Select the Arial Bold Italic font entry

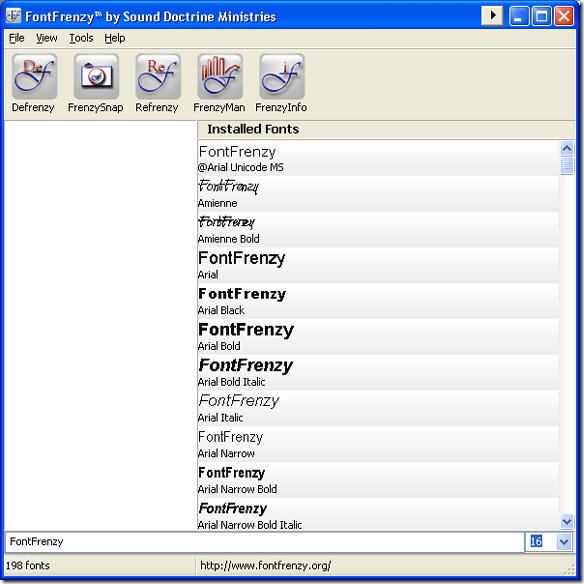coord(378,373)
